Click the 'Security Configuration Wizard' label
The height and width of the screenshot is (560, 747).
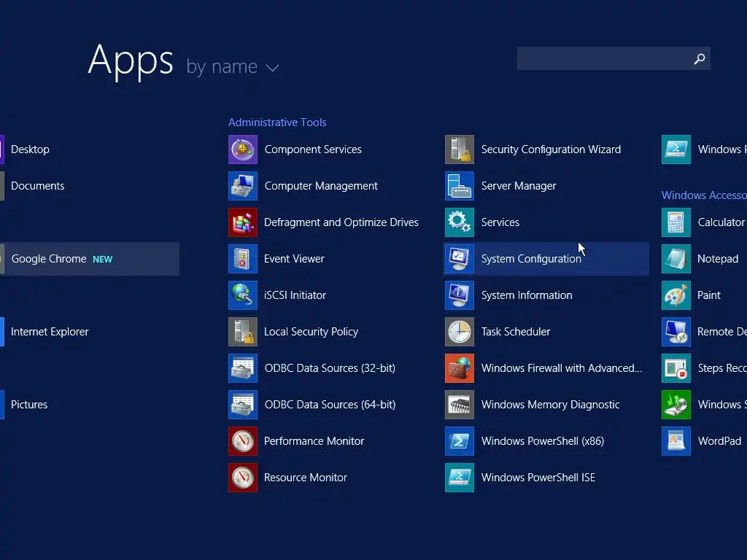tap(551, 149)
